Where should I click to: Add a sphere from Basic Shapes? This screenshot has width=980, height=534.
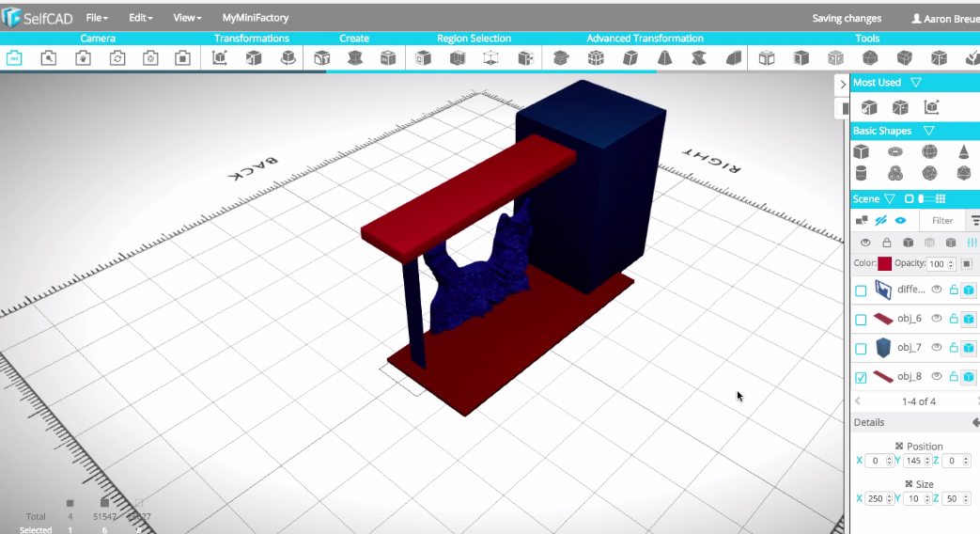[929, 152]
